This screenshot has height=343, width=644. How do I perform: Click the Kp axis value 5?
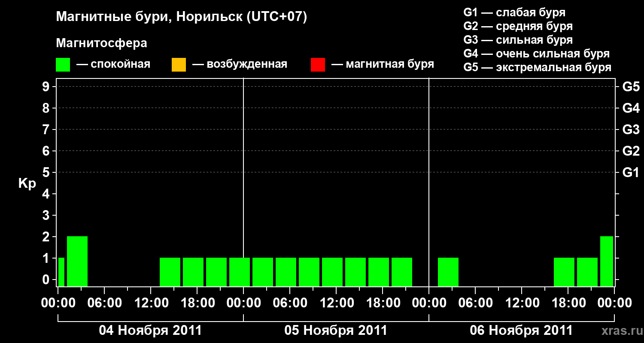pyautogui.click(x=47, y=173)
